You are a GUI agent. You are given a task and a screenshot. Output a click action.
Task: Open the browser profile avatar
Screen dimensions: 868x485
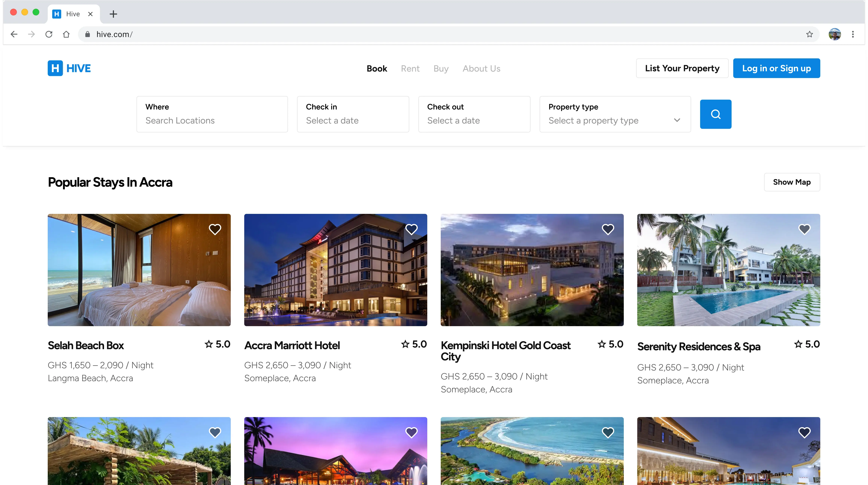(835, 34)
